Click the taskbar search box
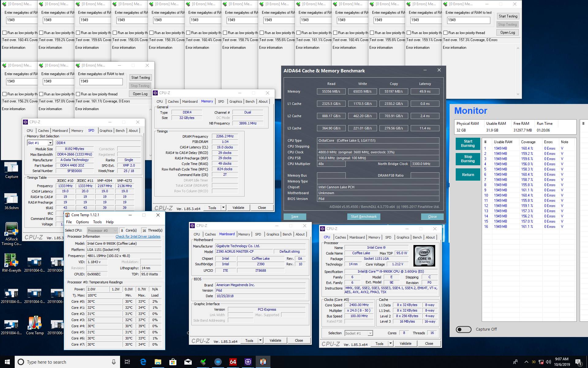588x368 pixels. [x=67, y=362]
